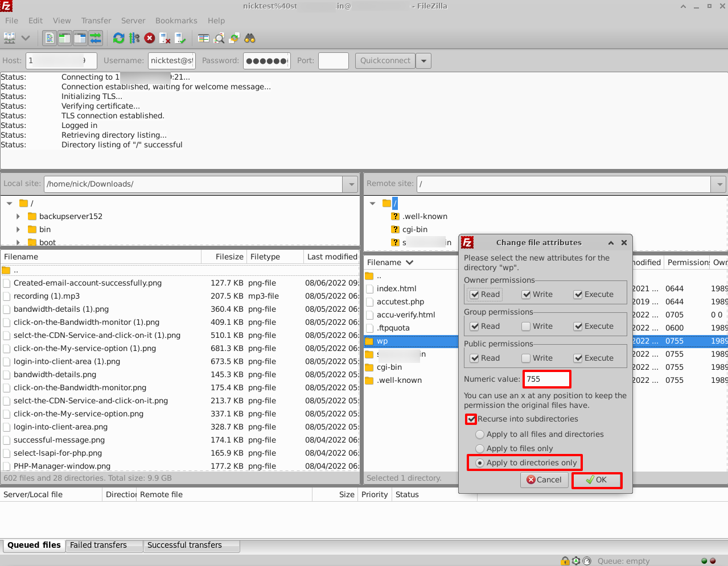Open Quickconnect history dropdown arrow
This screenshot has height=566, width=728.
tap(423, 61)
